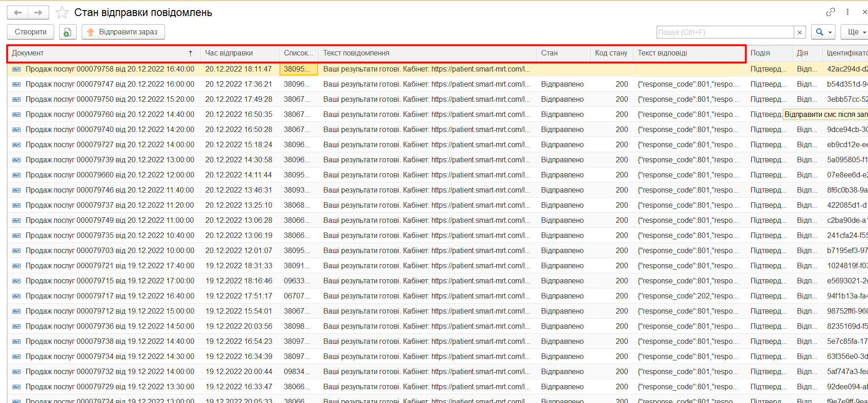Click the Код стану column header

[611, 53]
